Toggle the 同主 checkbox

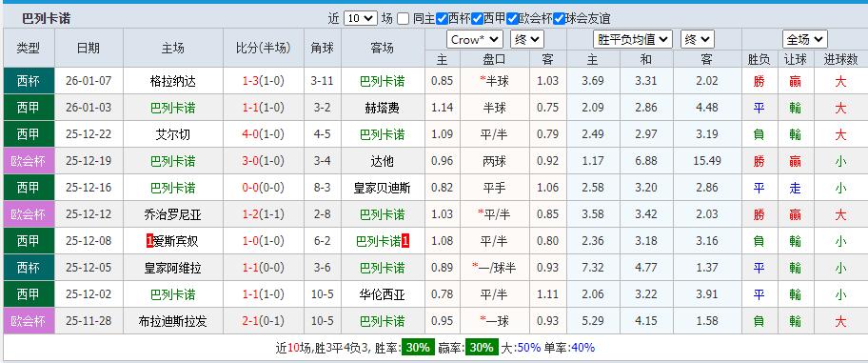403,19
